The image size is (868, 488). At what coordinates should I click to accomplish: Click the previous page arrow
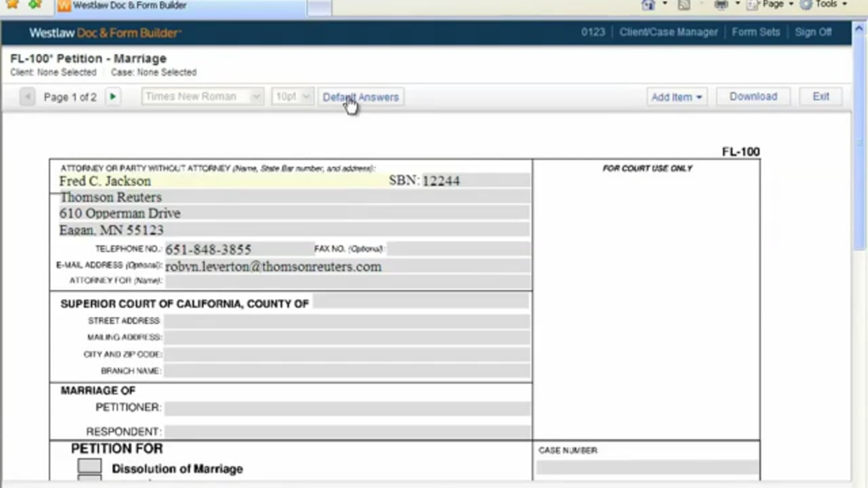click(28, 97)
